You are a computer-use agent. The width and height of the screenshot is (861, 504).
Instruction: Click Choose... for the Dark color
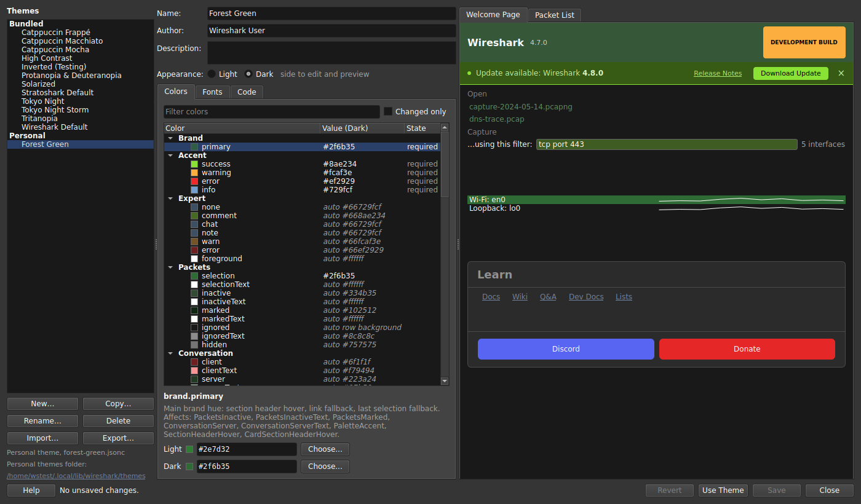(x=325, y=467)
